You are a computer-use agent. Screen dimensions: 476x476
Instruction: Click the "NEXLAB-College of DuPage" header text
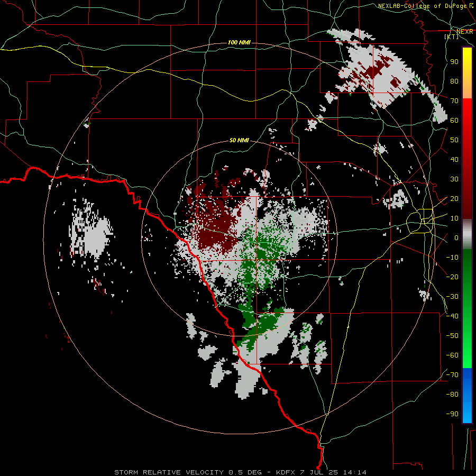[x=423, y=6]
